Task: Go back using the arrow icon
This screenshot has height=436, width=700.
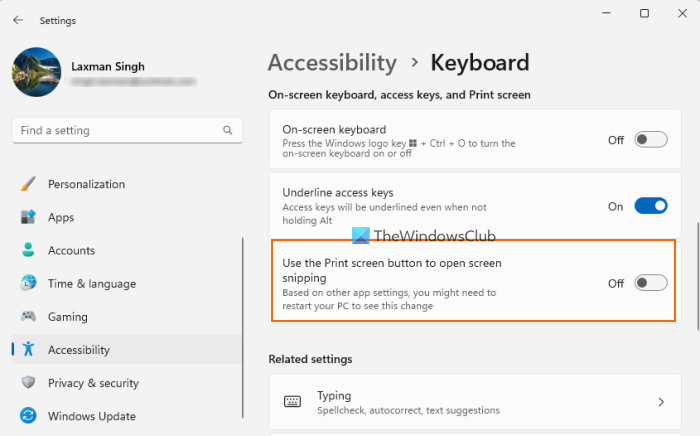Action: [x=17, y=20]
